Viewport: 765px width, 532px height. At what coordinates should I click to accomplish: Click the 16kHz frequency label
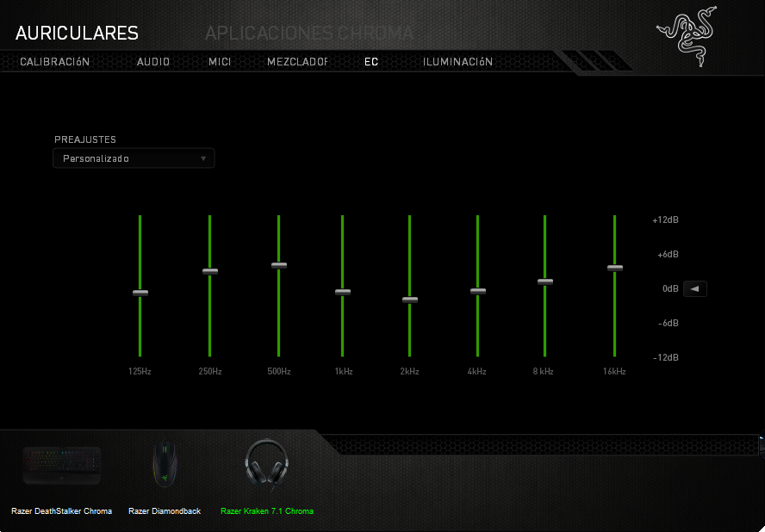(x=614, y=372)
